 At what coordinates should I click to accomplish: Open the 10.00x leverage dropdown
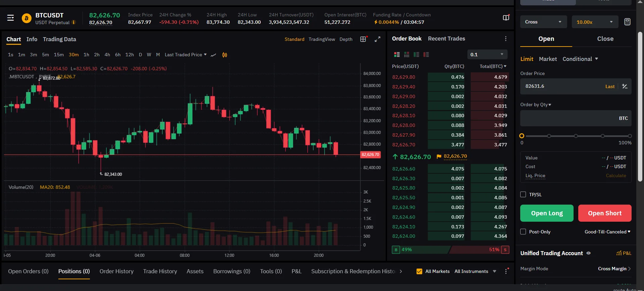coord(595,22)
